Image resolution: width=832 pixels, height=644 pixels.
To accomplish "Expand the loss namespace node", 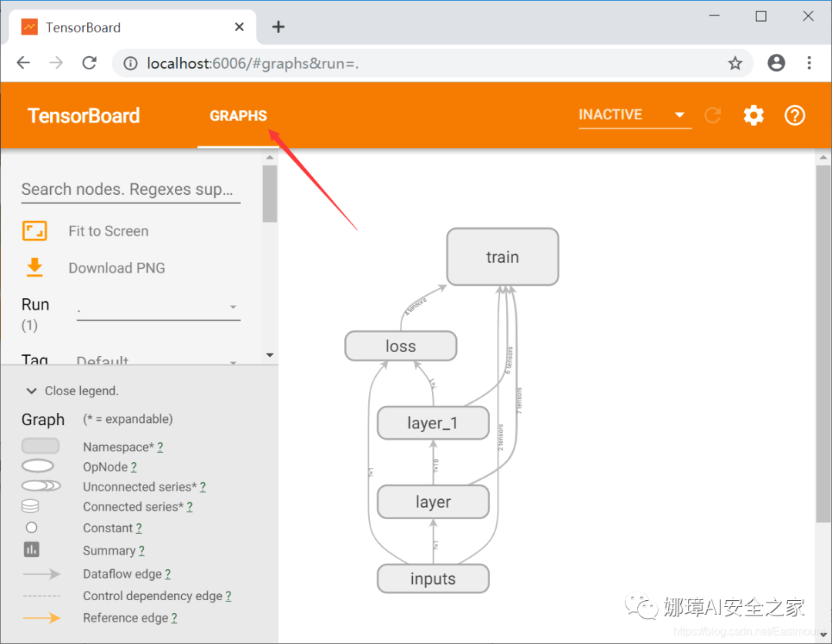I will (401, 346).
